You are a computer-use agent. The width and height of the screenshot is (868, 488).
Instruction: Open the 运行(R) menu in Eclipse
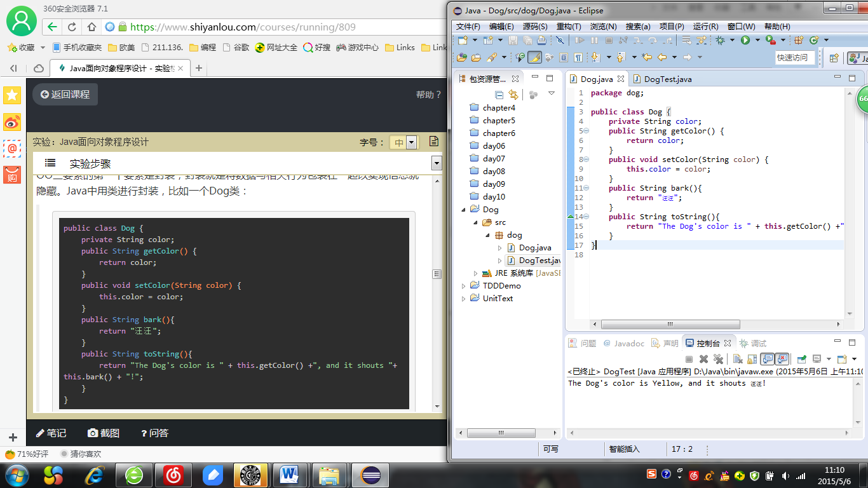click(706, 27)
